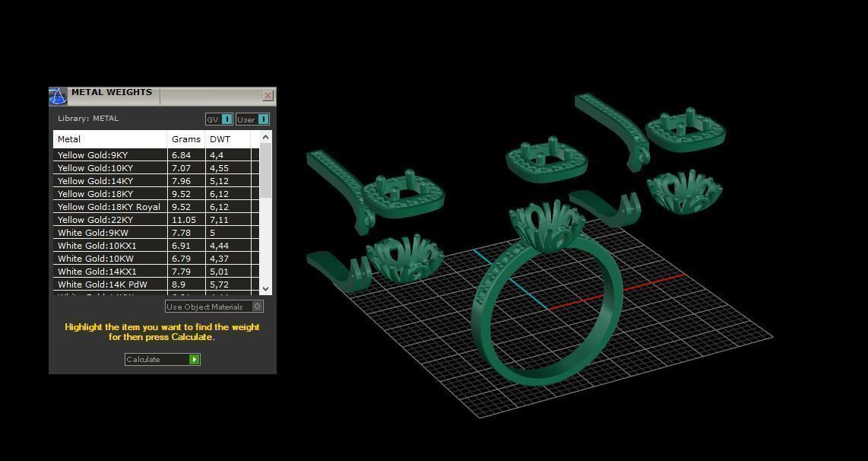Close the Metal Weights panel
868x461 pixels.
[x=268, y=95]
